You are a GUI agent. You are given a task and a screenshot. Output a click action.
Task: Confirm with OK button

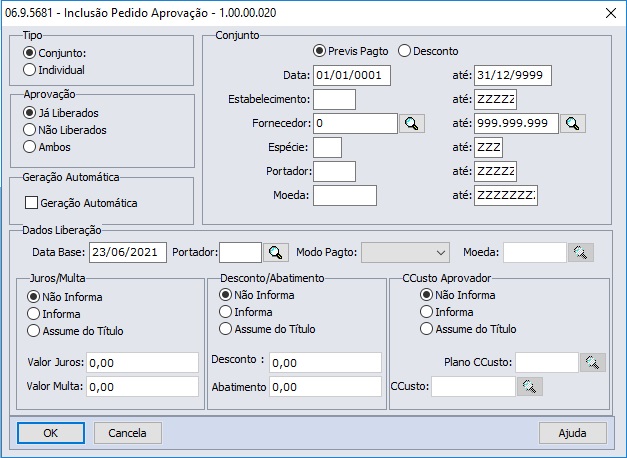51,433
